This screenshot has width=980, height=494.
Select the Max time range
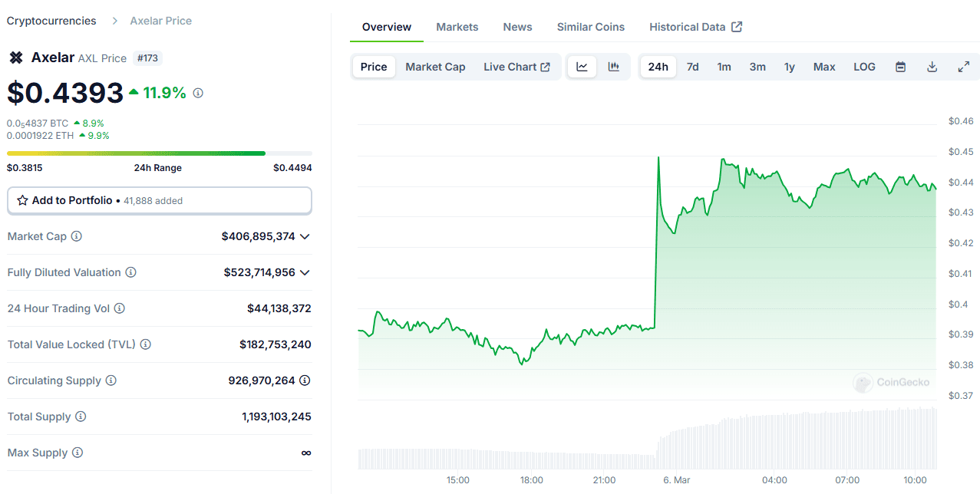tap(824, 67)
